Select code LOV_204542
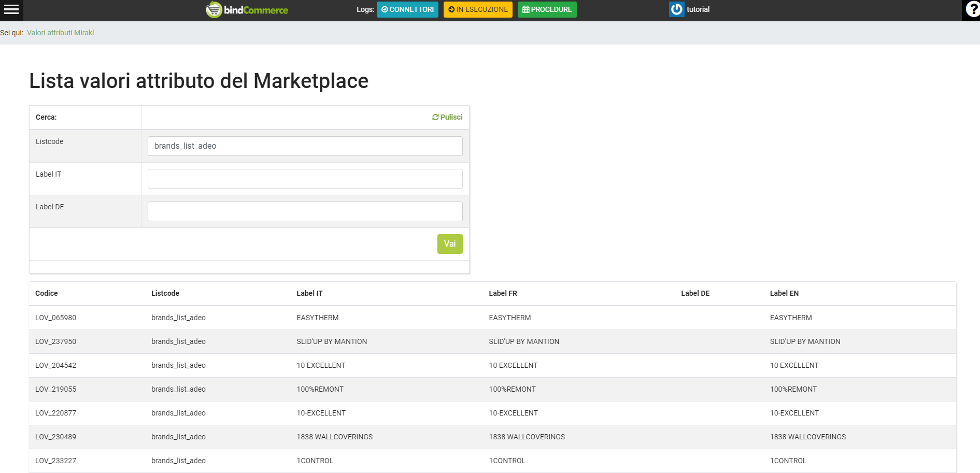Screen dimensions: 980x473 coord(55,365)
